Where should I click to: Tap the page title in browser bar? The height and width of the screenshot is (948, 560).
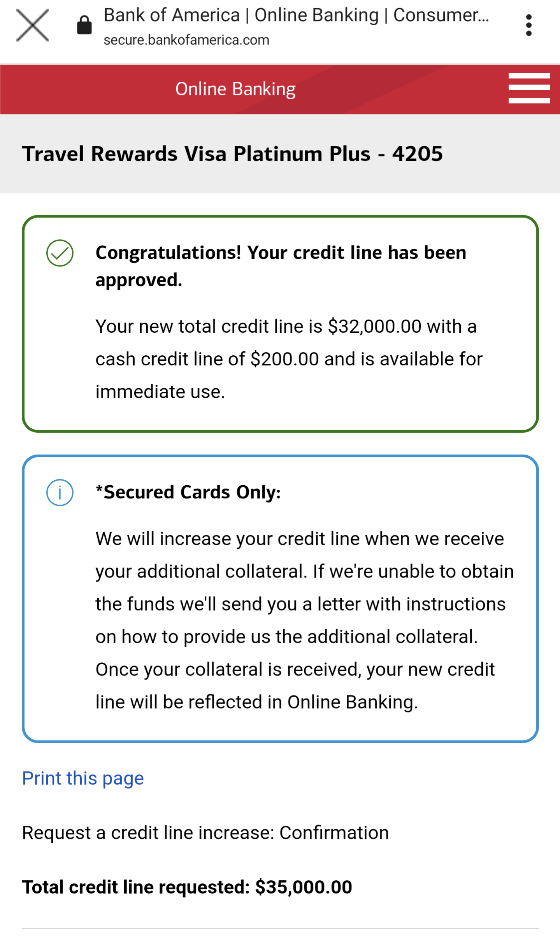(x=296, y=16)
